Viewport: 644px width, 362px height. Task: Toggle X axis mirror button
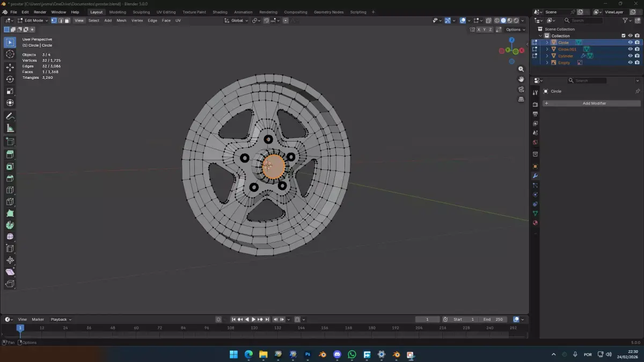click(x=478, y=29)
